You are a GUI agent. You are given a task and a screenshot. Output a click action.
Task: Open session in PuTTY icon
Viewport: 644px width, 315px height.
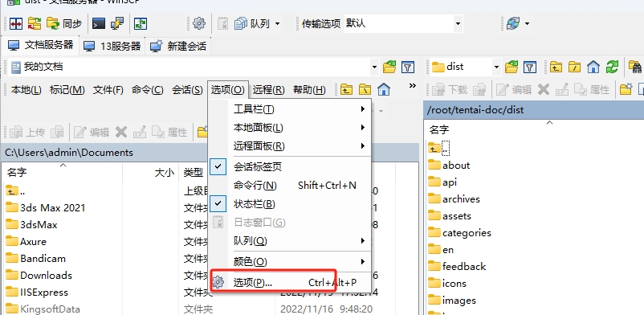117,23
